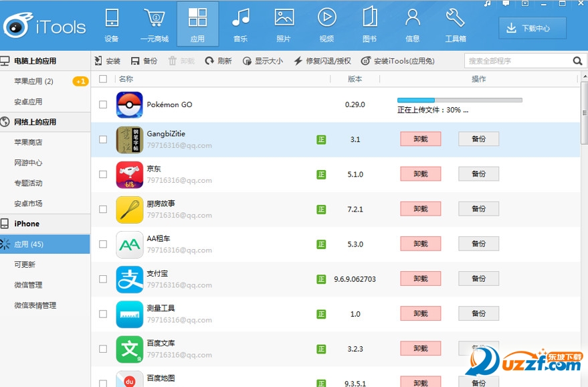The height and width of the screenshot is (387, 588).
Task: Check the 测量工具 row checkbox
Action: [103, 314]
